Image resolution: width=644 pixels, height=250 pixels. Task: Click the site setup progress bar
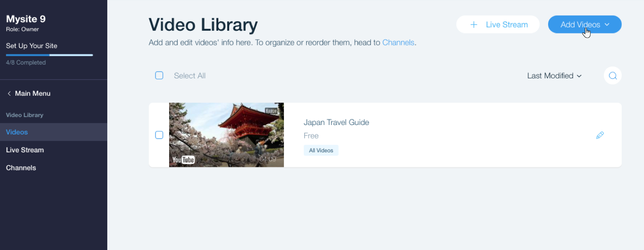[50, 55]
